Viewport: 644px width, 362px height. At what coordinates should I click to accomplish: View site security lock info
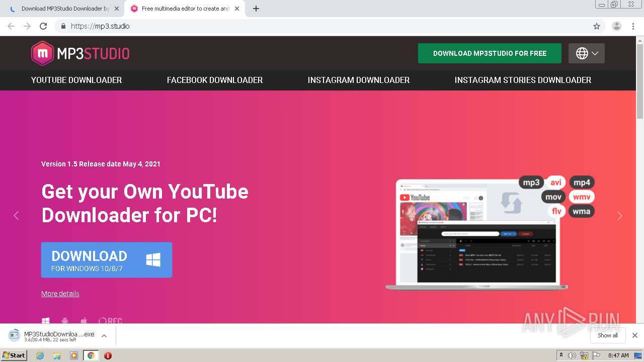[63, 26]
